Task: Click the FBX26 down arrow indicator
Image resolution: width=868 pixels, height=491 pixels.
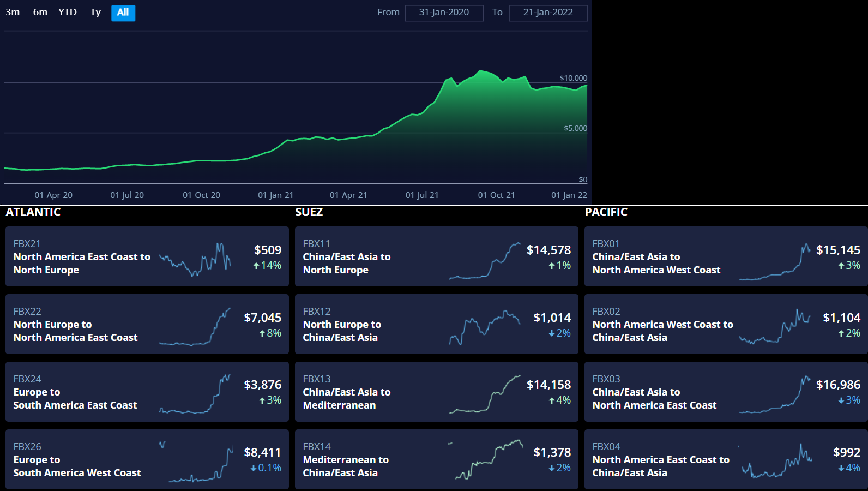Action: [254, 468]
